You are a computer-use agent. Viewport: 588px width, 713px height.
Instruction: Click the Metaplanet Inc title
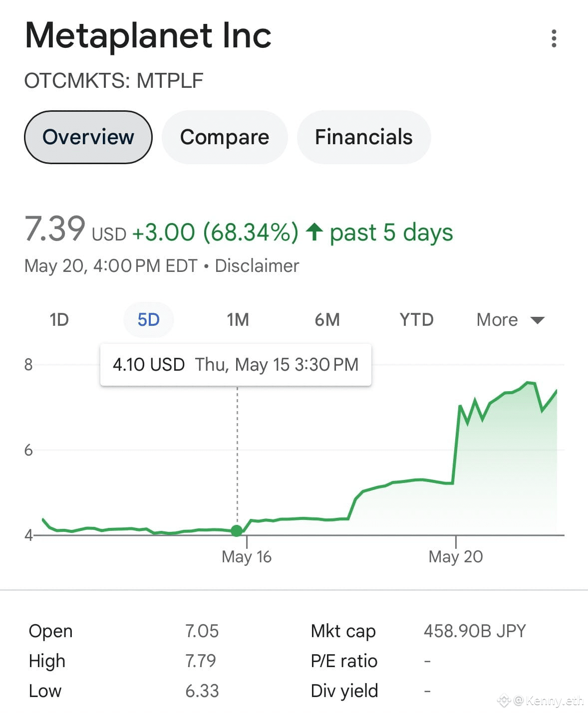(x=148, y=35)
